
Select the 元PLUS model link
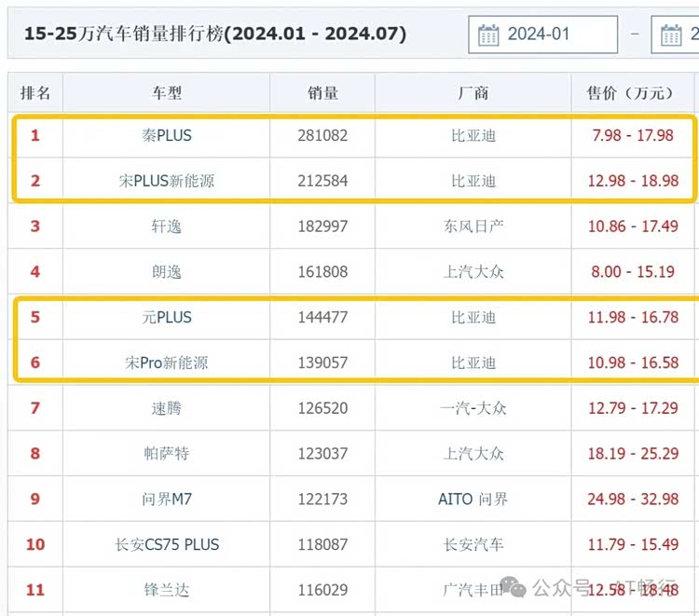click(x=167, y=318)
